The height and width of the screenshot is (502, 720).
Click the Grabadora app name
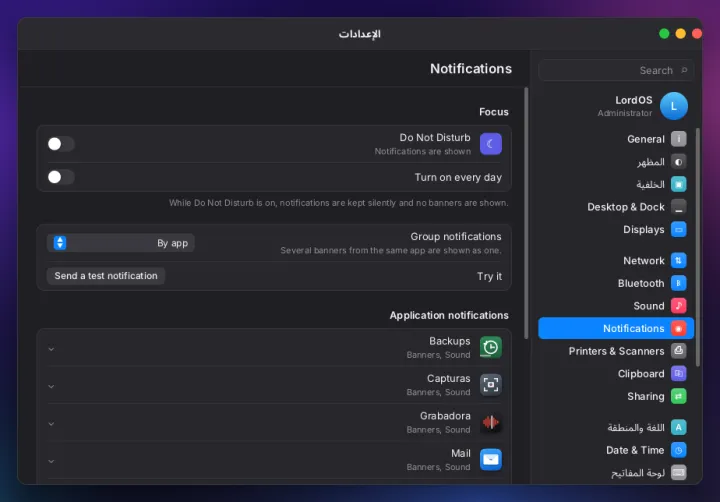[x=445, y=416]
